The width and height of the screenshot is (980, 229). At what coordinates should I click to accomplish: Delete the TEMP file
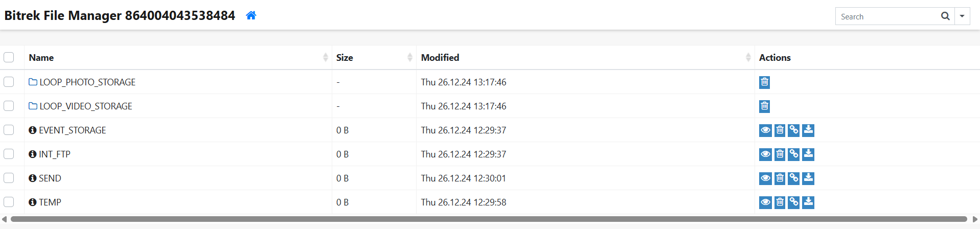[x=780, y=202]
